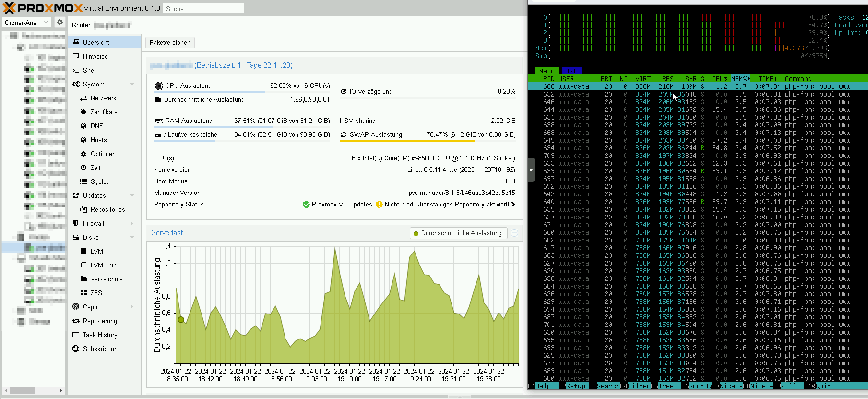This screenshot has height=399, width=868.
Task: Click the Subskription support icon
Action: tap(76, 349)
